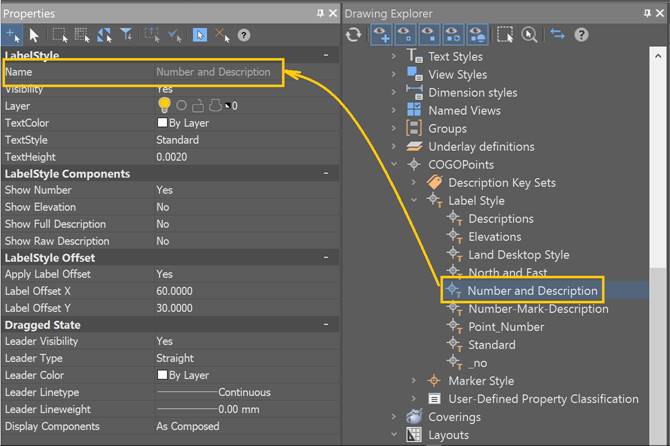Open the Properties panel help icon
670x446 pixels.
click(243, 35)
